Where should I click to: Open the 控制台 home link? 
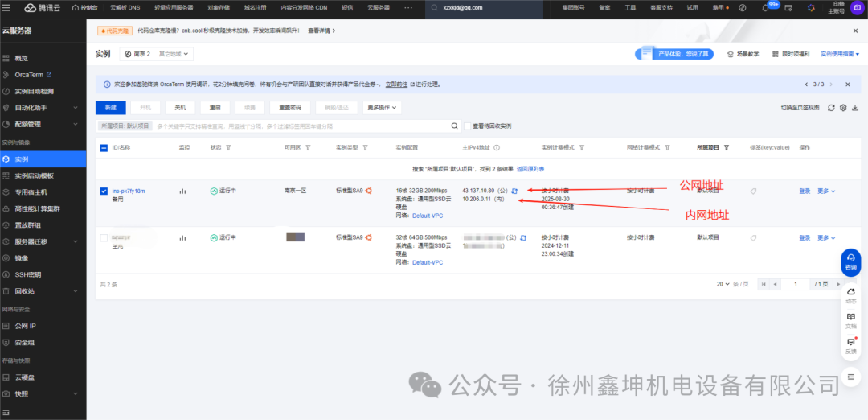(x=84, y=8)
